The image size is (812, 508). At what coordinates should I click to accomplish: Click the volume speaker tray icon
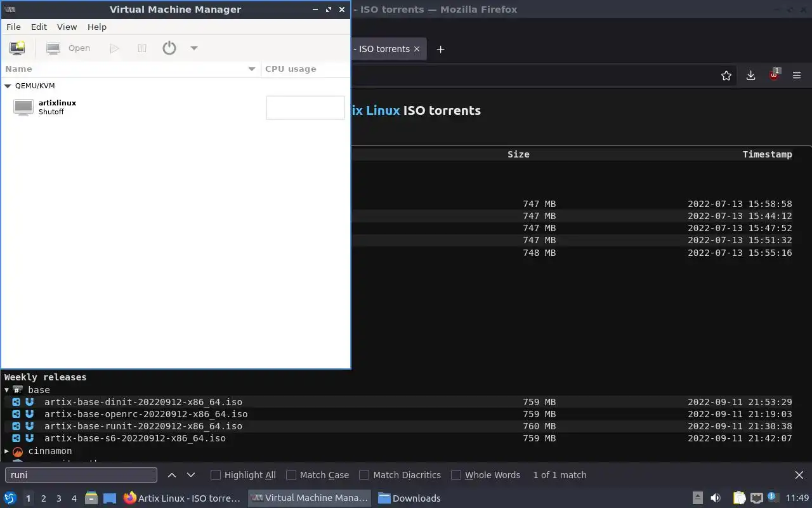(x=716, y=498)
